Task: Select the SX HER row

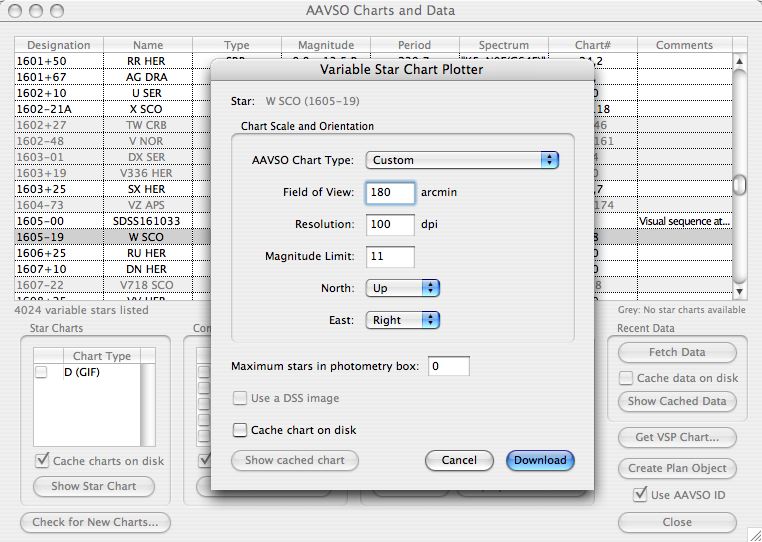Action: [373, 189]
